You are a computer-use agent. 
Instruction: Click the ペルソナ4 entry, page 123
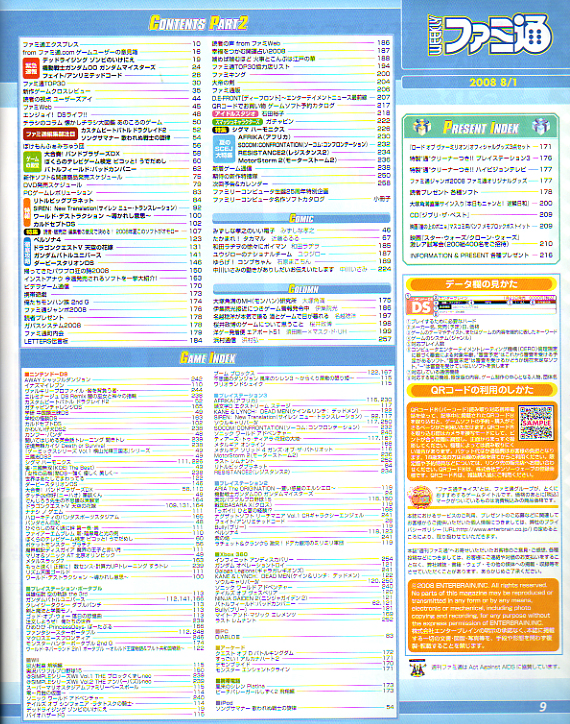[x=117, y=239]
